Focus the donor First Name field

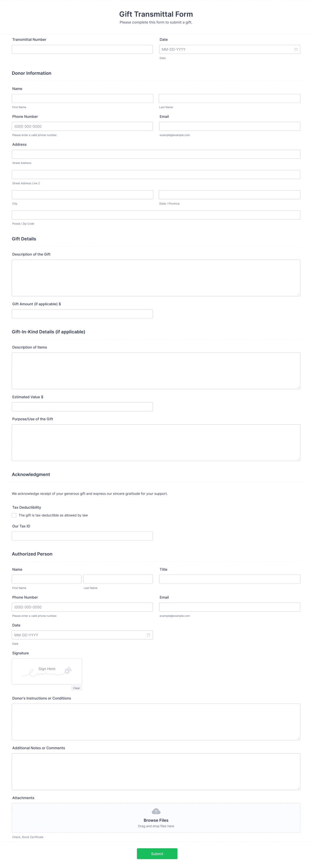82,98
